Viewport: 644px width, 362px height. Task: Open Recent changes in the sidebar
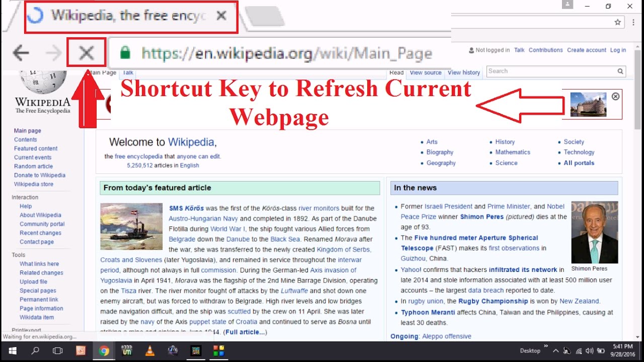pyautogui.click(x=40, y=233)
